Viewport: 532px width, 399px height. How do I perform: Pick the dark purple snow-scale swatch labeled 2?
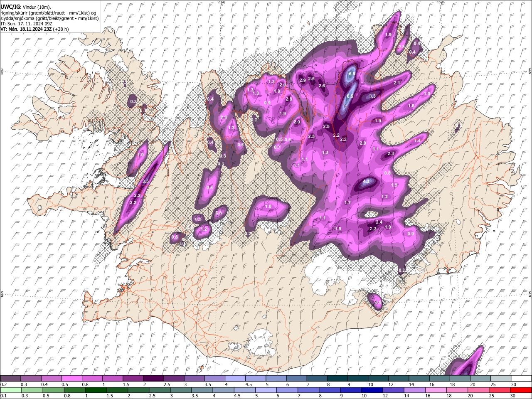pyautogui.click(x=153, y=379)
